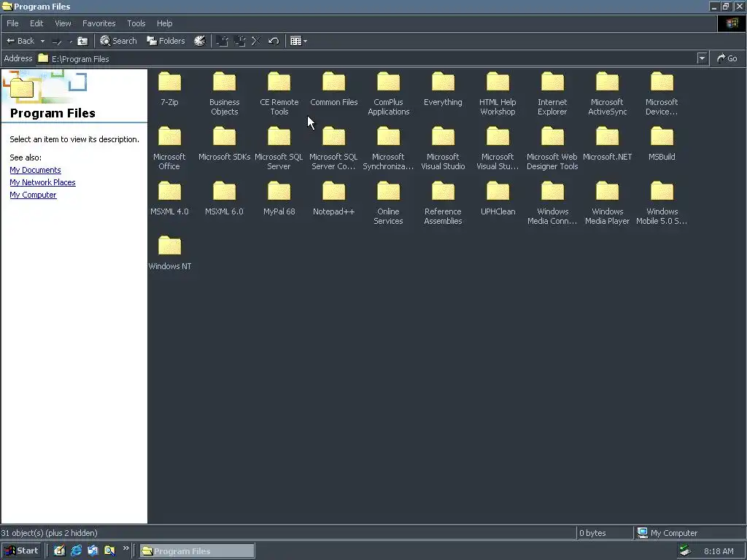Image resolution: width=747 pixels, height=560 pixels.
Task: Select the UPHClean folder
Action: click(498, 199)
